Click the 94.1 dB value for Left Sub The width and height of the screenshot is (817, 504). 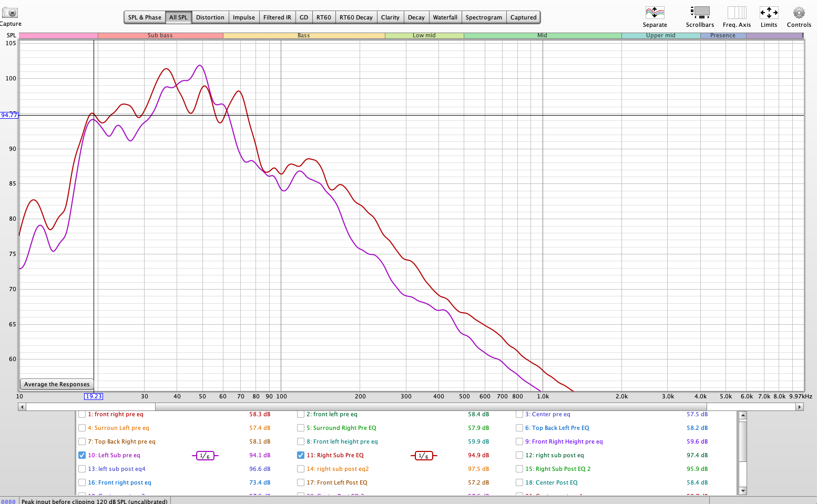(x=260, y=456)
